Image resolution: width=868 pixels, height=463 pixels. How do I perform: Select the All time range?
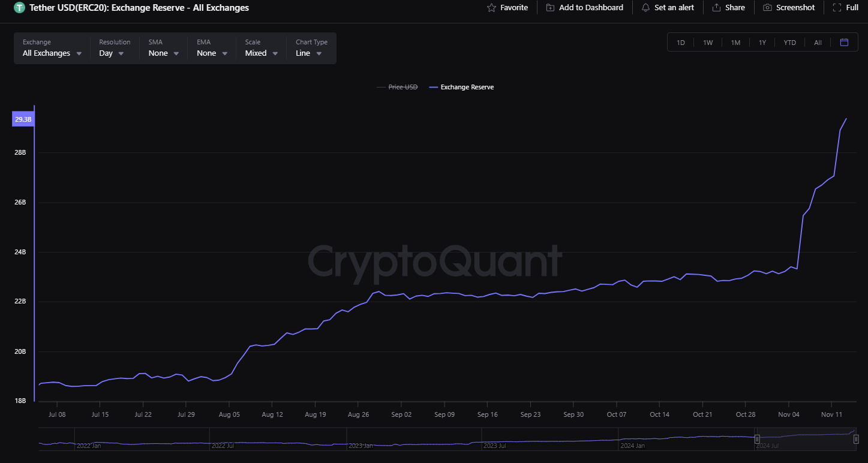click(x=818, y=43)
